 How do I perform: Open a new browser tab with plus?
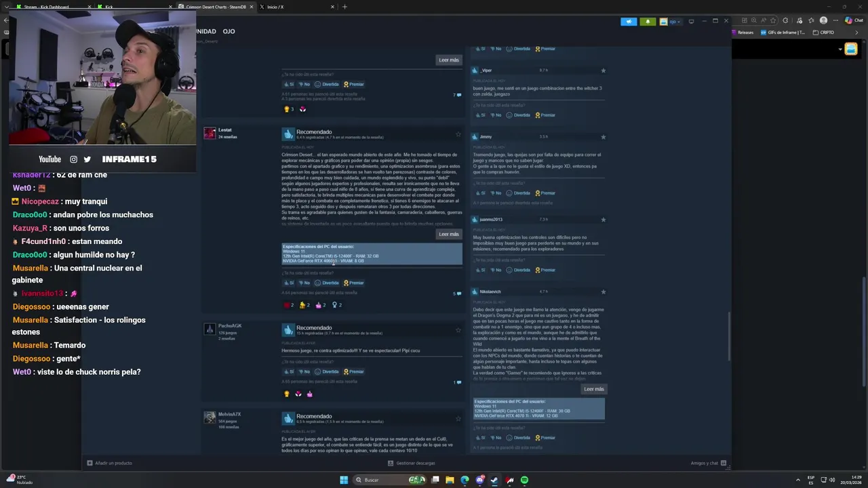pyautogui.click(x=344, y=7)
